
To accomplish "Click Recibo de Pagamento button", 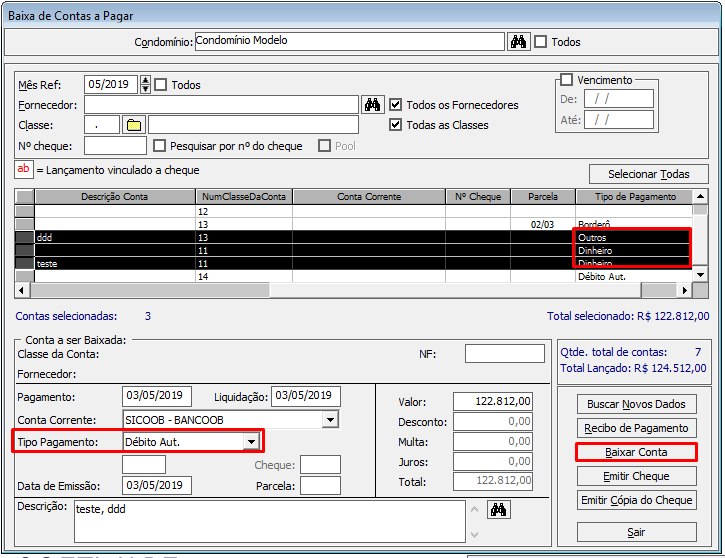I will pyautogui.click(x=636, y=428).
